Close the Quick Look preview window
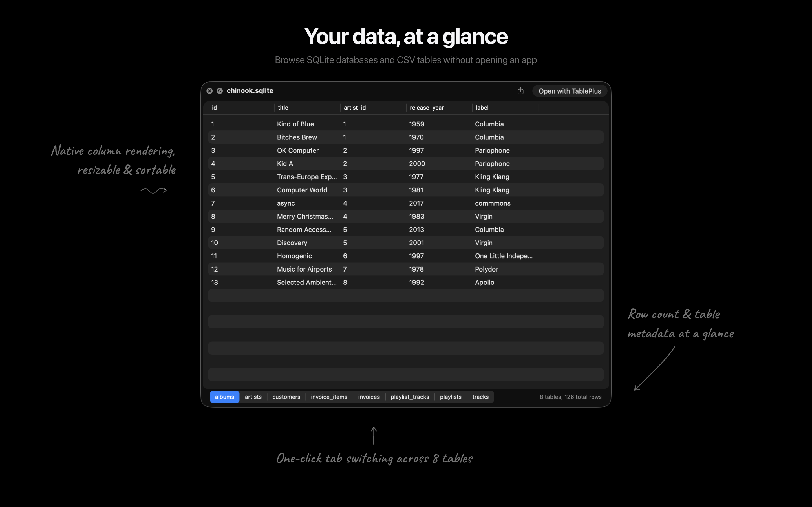 point(210,91)
